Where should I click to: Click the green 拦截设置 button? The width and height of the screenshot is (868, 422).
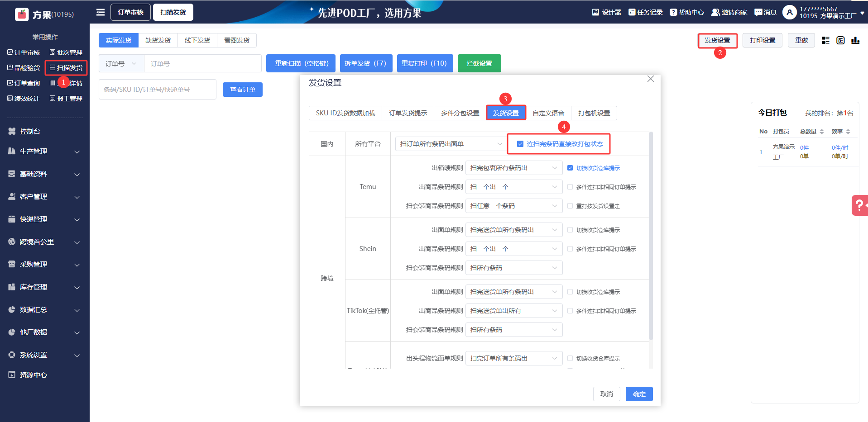(x=479, y=63)
